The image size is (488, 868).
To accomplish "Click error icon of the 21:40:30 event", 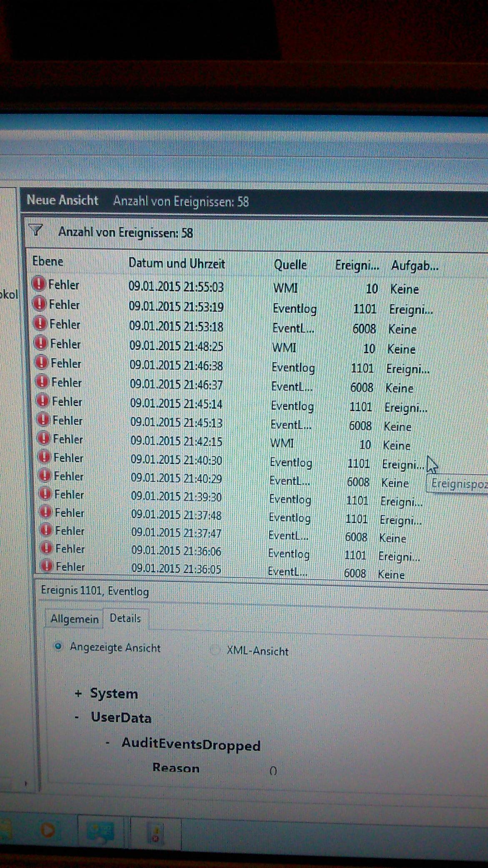I will coord(44,457).
